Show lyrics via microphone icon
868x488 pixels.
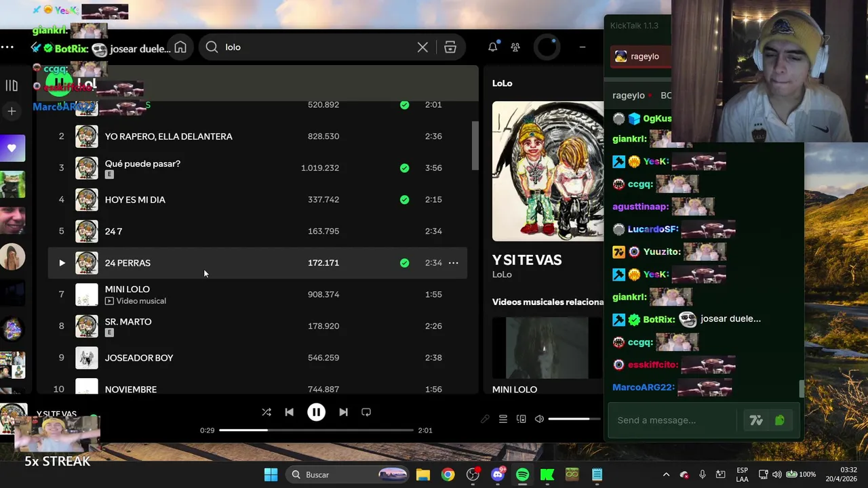pos(485,419)
